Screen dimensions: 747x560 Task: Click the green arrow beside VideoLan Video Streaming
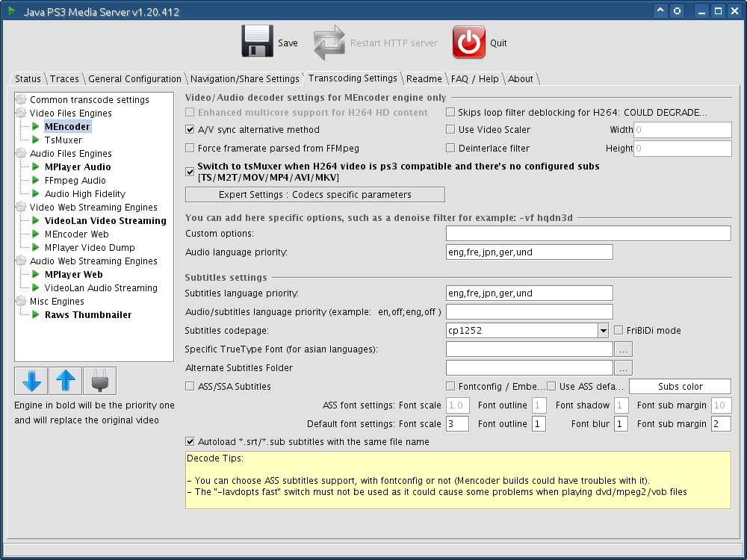36,220
